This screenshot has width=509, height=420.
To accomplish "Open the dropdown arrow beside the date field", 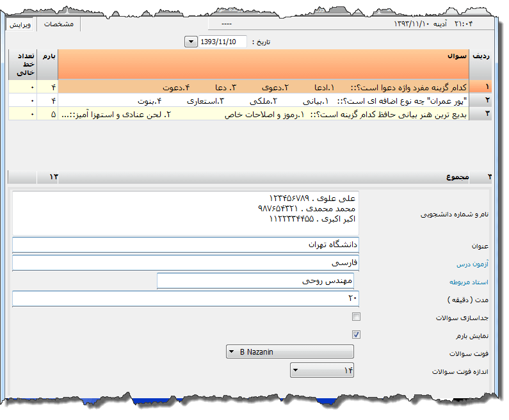I will [x=190, y=42].
